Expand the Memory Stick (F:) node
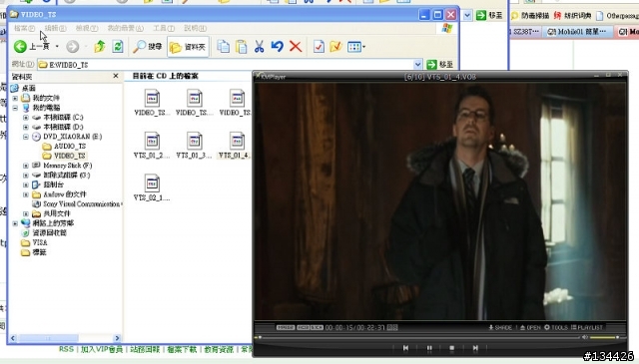This screenshot has height=364, width=639. point(26,166)
